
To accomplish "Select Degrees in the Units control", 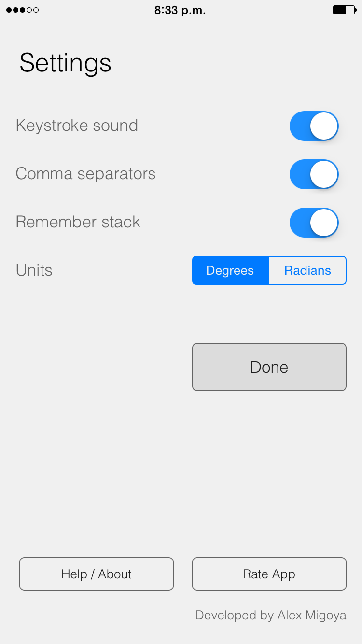I will [x=231, y=270].
